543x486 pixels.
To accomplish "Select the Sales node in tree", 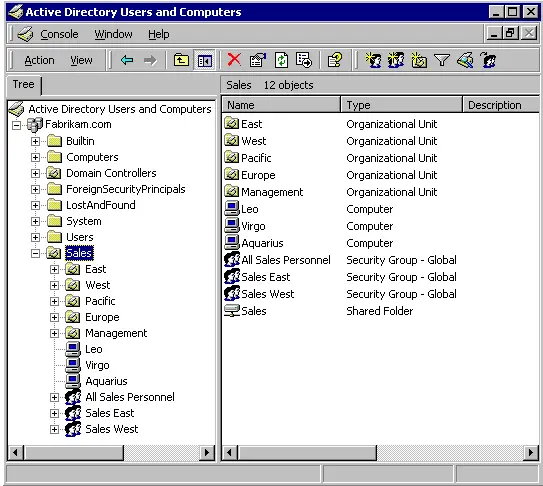I will [79, 253].
